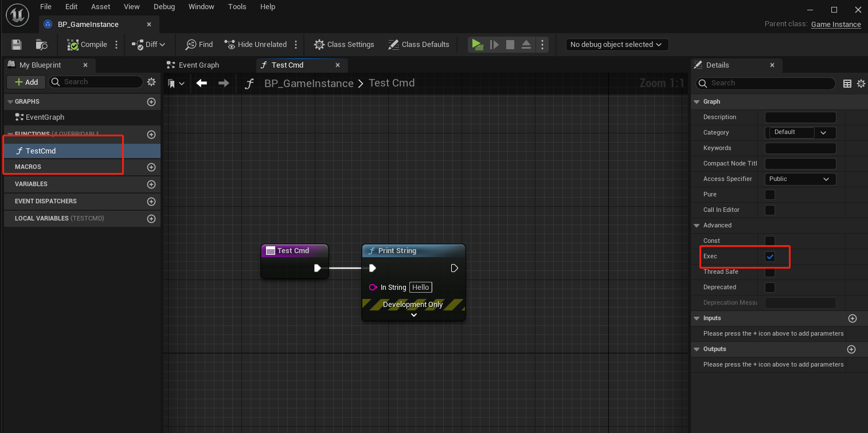
Task: Expand Print String node advanced arrow
Action: click(414, 315)
